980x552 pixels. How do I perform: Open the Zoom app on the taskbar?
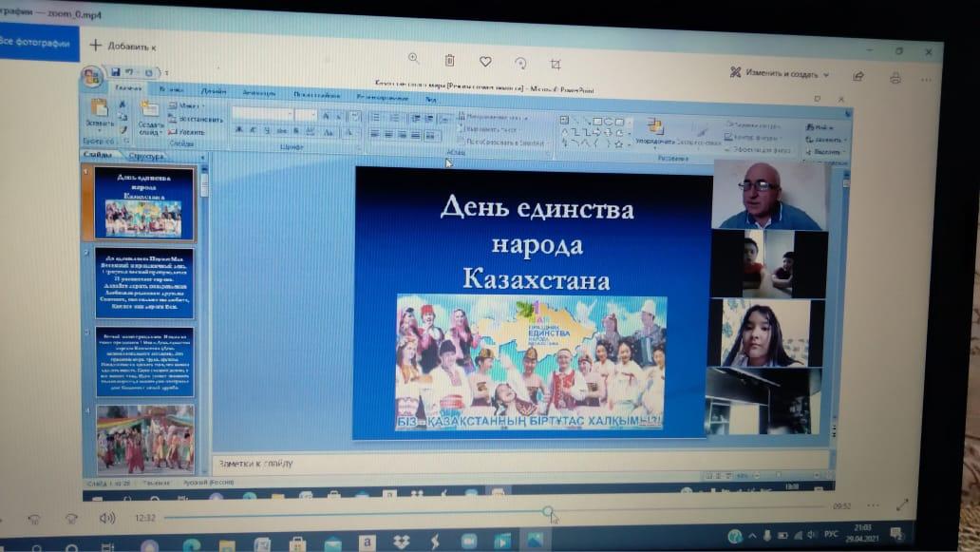click(469, 541)
